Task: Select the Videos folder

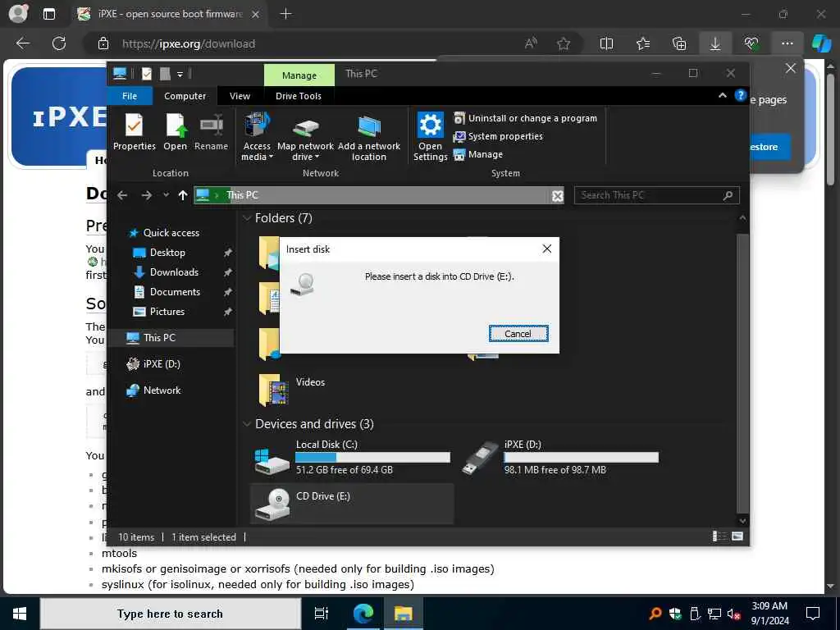Action: 292,390
